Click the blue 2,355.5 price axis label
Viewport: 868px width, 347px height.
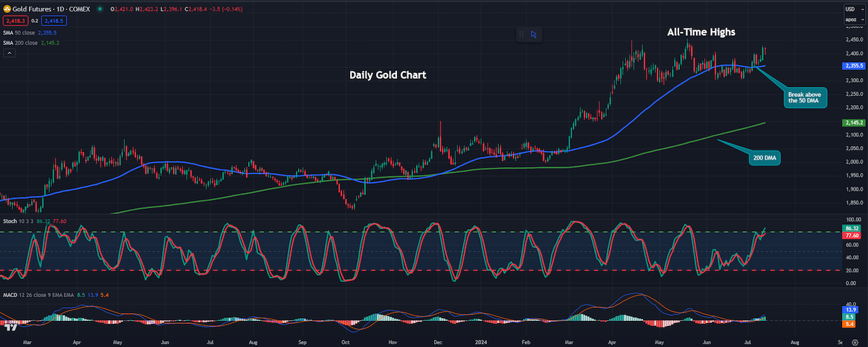click(x=854, y=66)
